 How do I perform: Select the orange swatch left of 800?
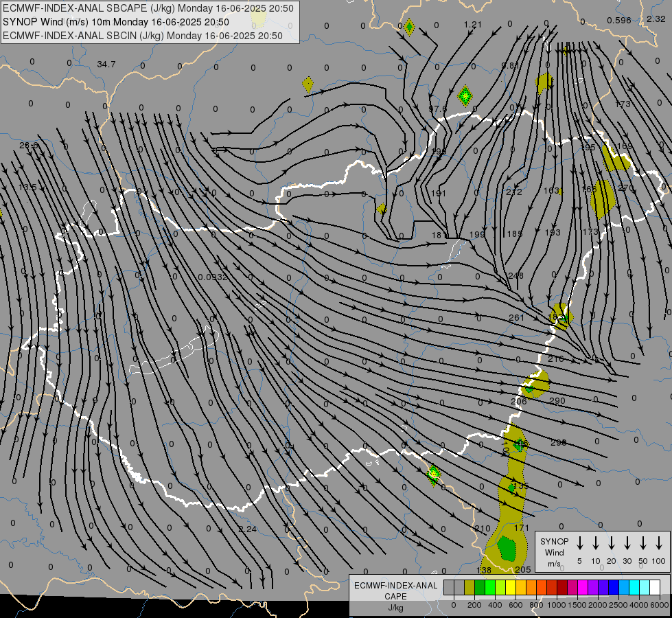pos(531,587)
